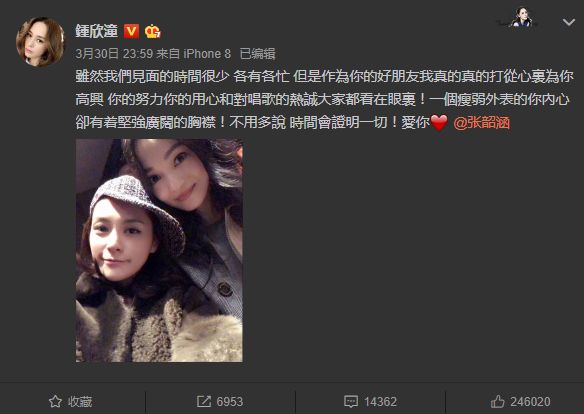The width and height of the screenshot is (584, 414).
Task: Open comments count 14362
Action: (x=380, y=401)
